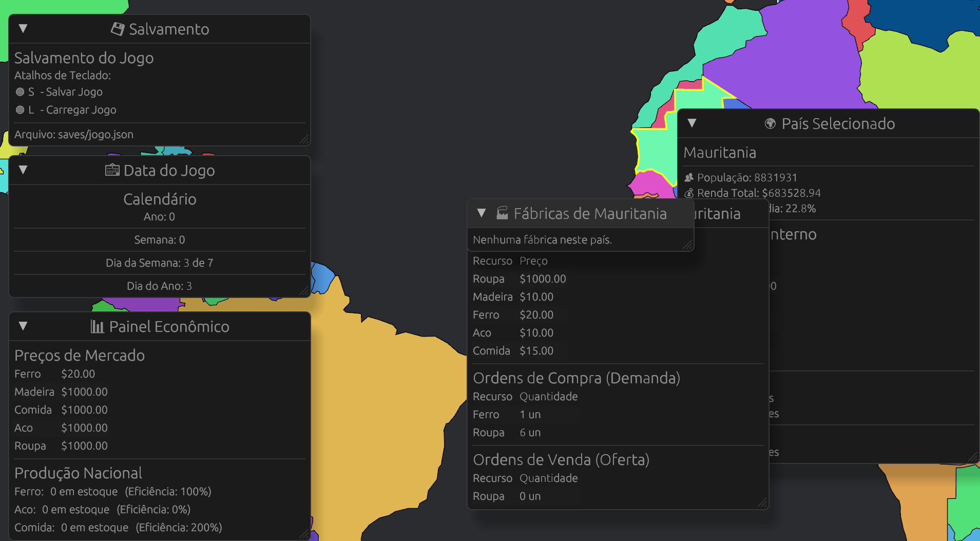Click the Roupa $1000.00 row in Mauritania market
The height and width of the screenshot is (541, 980).
pyautogui.click(x=520, y=279)
